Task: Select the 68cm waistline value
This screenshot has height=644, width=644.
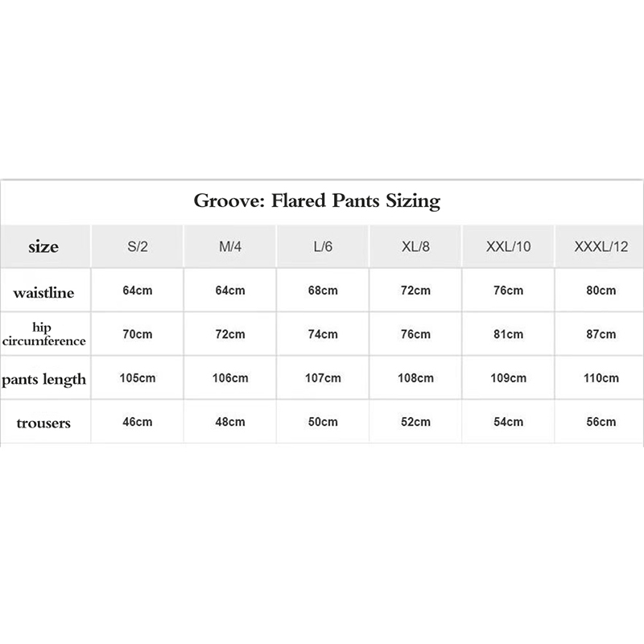Action: (x=323, y=291)
